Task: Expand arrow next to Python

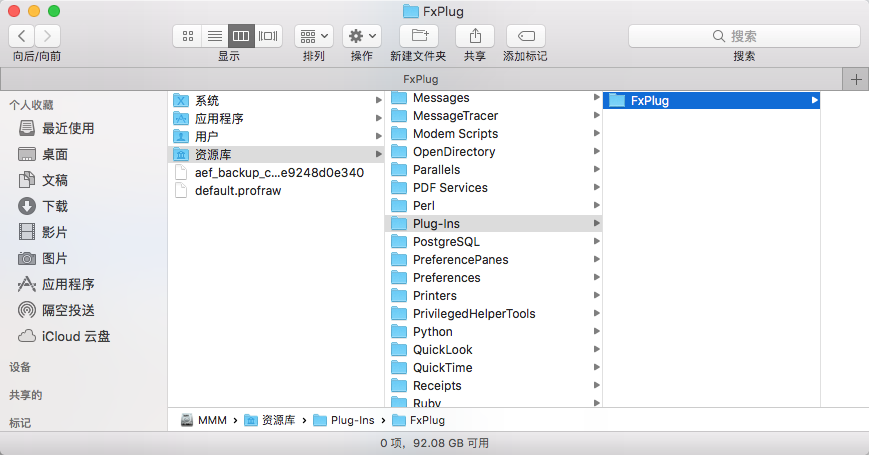Action: tap(597, 331)
